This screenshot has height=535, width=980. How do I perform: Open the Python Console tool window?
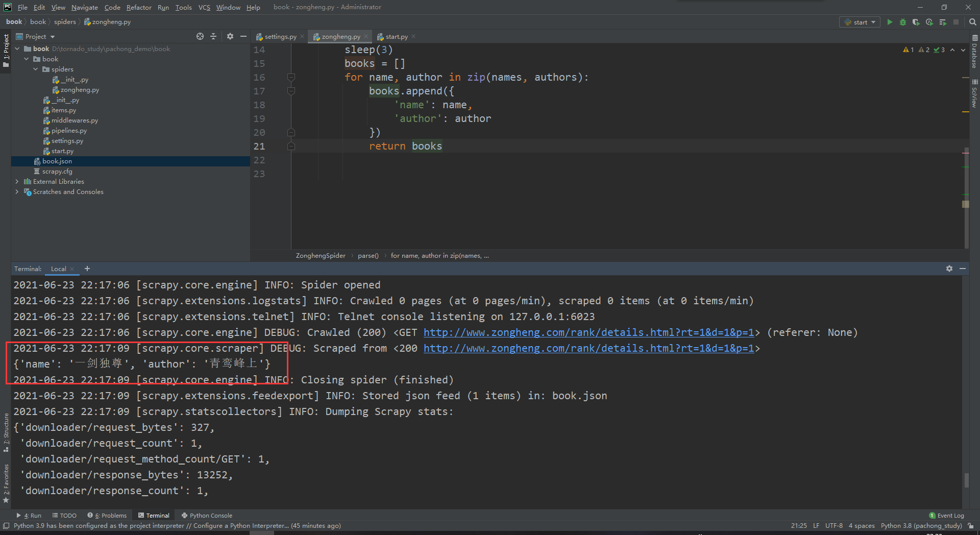[x=207, y=516]
